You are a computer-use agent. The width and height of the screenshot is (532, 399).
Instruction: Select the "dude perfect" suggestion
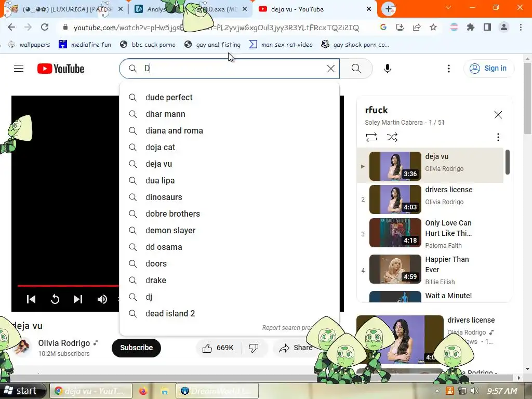(x=229, y=97)
